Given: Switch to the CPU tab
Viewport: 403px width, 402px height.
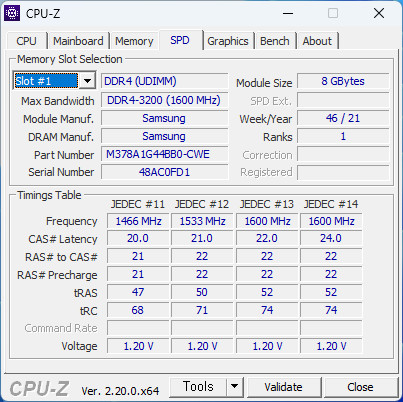Looking at the screenshot, I should coord(26,41).
